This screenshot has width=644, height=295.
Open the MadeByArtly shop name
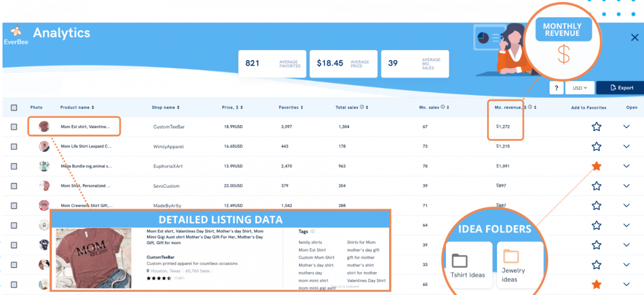coord(168,206)
